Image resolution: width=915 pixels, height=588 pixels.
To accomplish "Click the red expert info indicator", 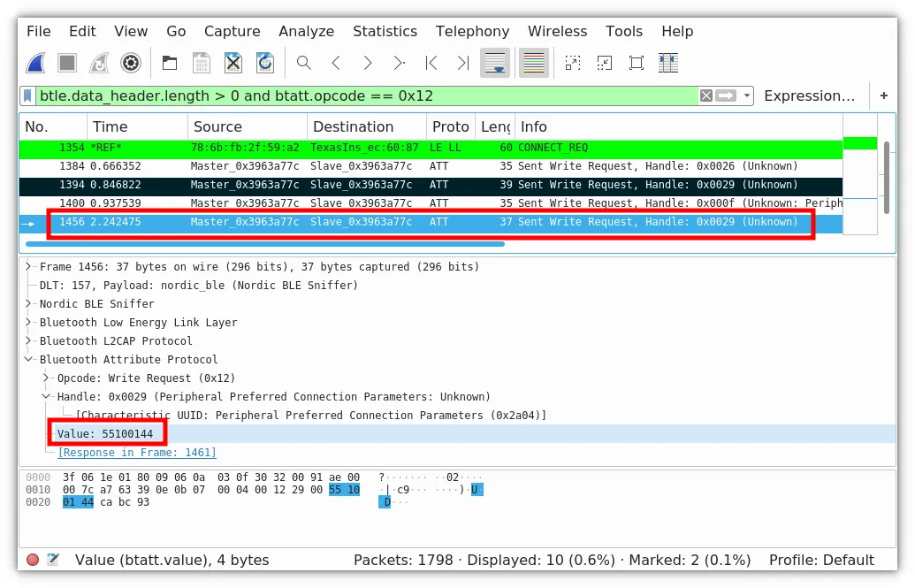I will pos(33,560).
